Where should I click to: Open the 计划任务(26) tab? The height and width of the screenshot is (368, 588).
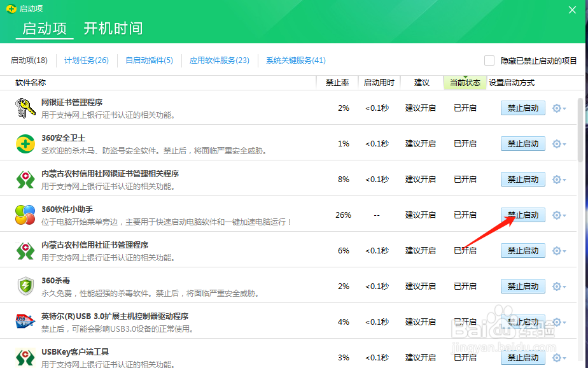click(x=87, y=60)
